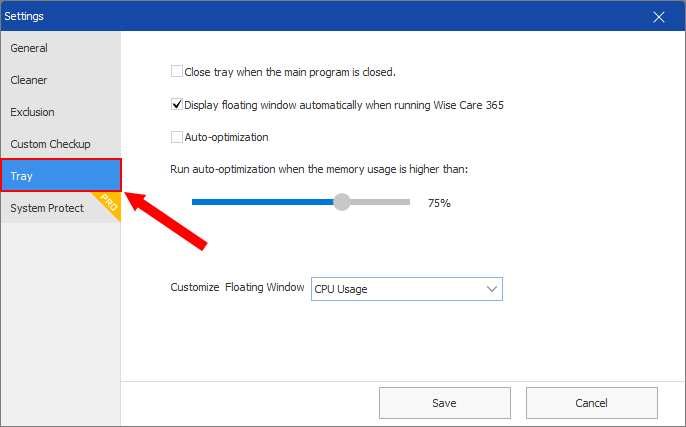Image resolution: width=686 pixels, height=427 pixels.
Task: Enable the Auto-optimization checkbox
Action: (x=177, y=137)
